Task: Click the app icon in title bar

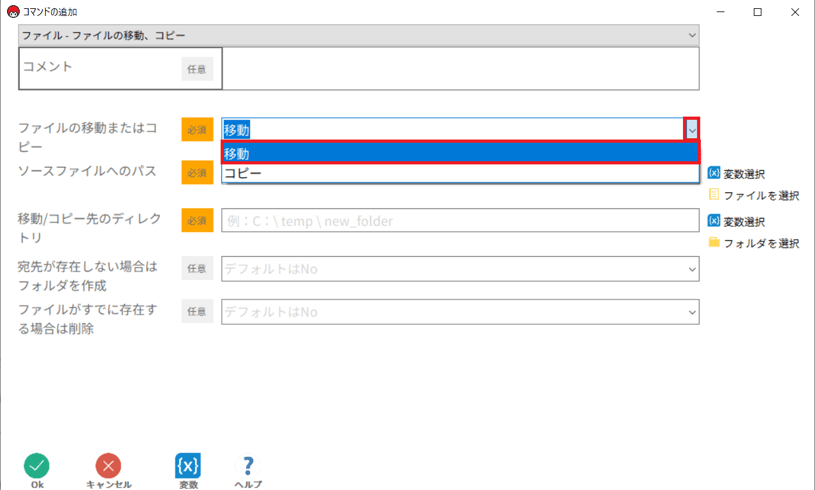Action: coord(11,12)
